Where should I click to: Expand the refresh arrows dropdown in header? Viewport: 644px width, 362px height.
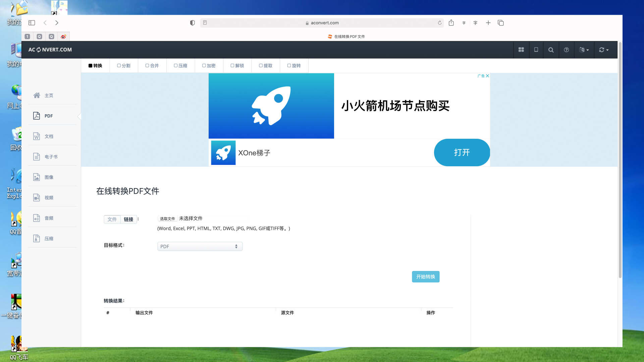pos(604,50)
